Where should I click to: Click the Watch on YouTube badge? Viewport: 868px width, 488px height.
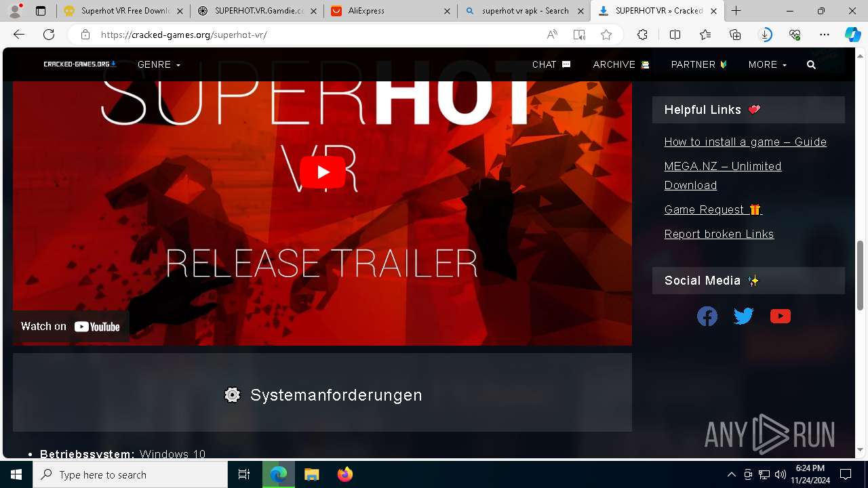tap(71, 326)
